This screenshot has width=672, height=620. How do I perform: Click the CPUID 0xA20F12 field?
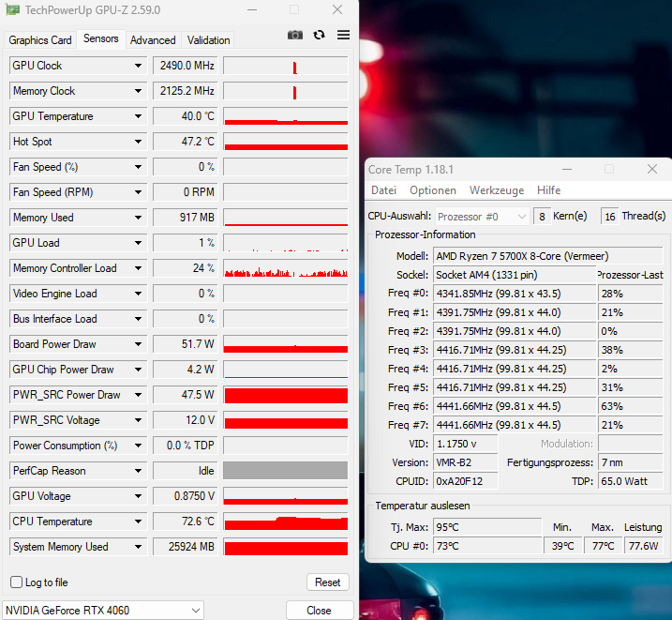[x=466, y=481]
